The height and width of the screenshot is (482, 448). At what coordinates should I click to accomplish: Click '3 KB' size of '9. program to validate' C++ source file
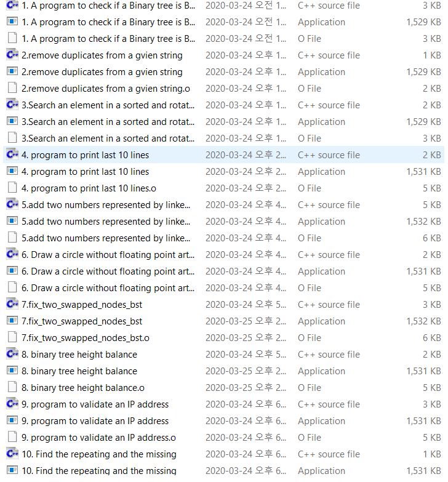pyautogui.click(x=432, y=404)
